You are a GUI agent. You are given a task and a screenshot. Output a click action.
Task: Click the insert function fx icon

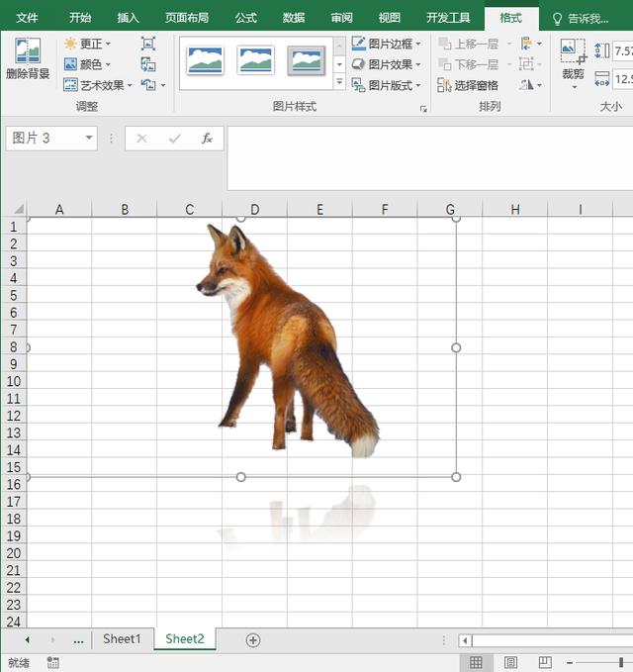coord(208,139)
